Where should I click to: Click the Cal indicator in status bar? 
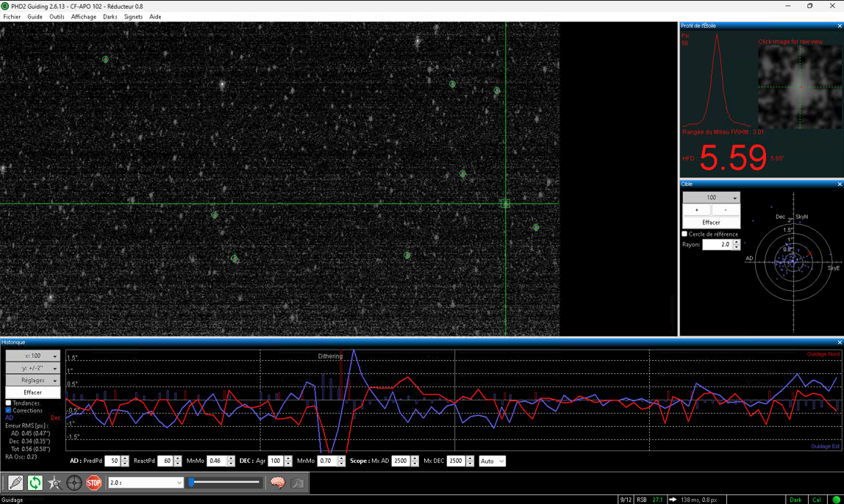tap(817, 500)
